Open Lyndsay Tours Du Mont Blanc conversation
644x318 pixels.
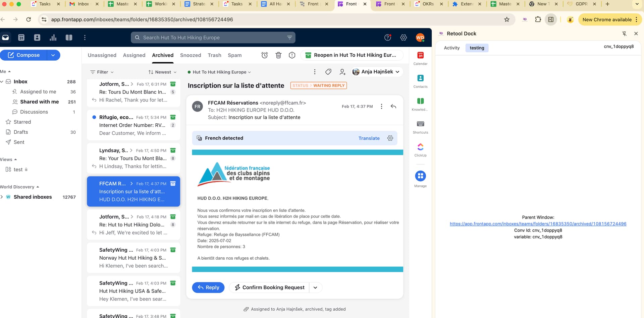coord(133,158)
